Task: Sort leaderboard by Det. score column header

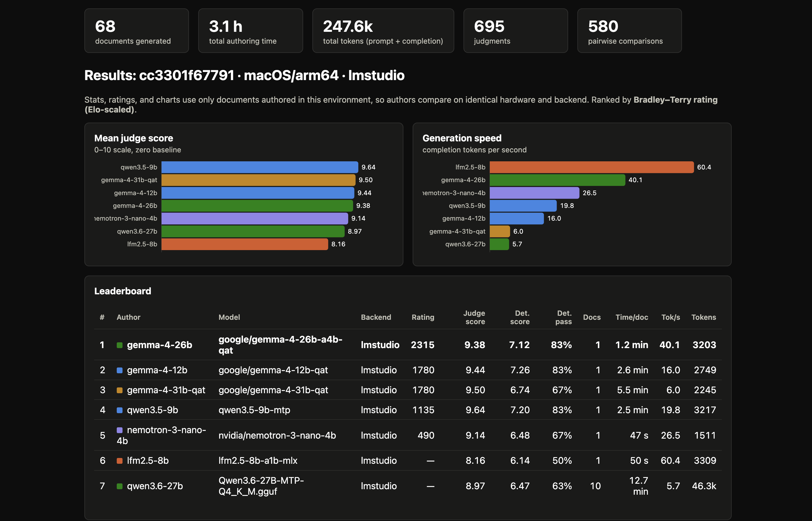Action: [x=520, y=317]
